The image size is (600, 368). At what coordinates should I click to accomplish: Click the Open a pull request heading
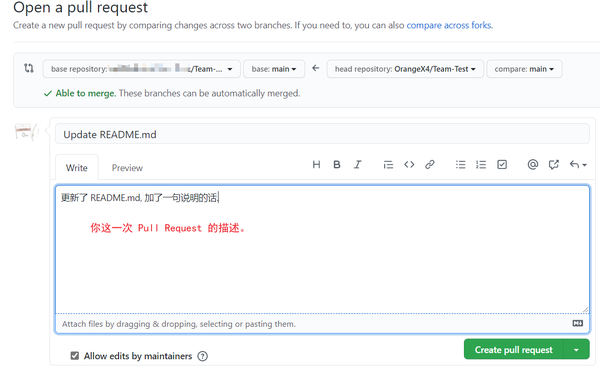pyautogui.click(x=80, y=8)
